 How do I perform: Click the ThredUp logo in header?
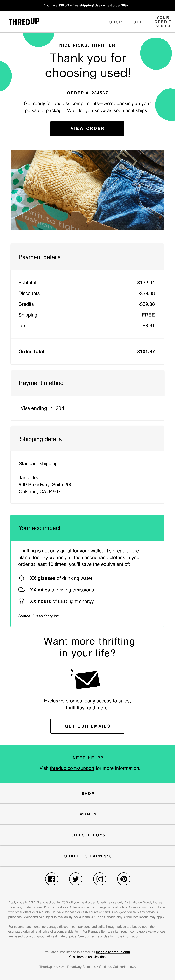[24, 22]
